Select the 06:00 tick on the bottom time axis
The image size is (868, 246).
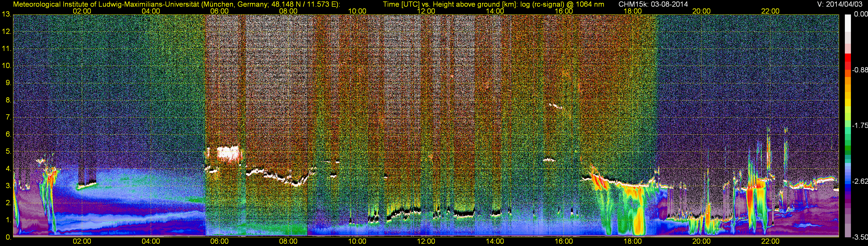pyautogui.click(x=219, y=241)
